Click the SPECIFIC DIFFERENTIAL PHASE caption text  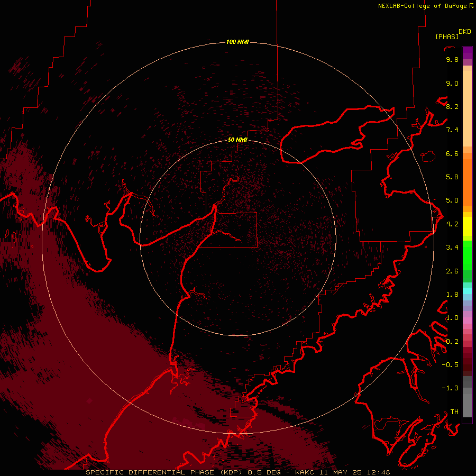click(x=150, y=472)
